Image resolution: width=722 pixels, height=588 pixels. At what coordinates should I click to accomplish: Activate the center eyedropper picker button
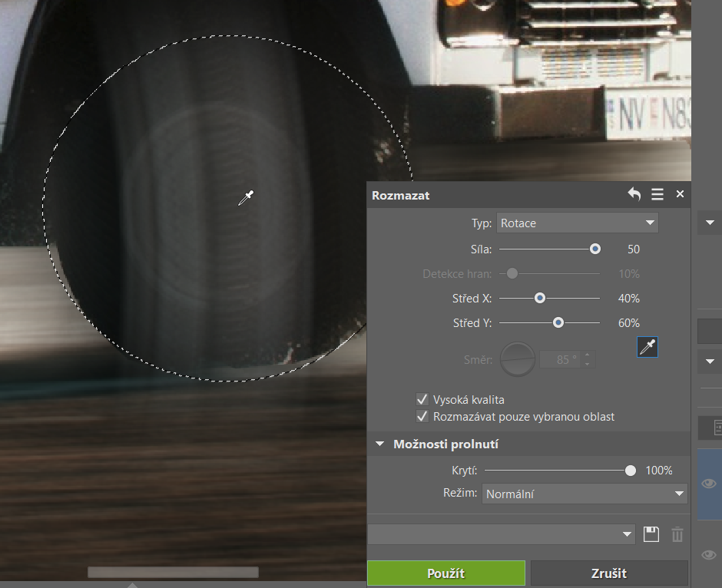pos(647,347)
